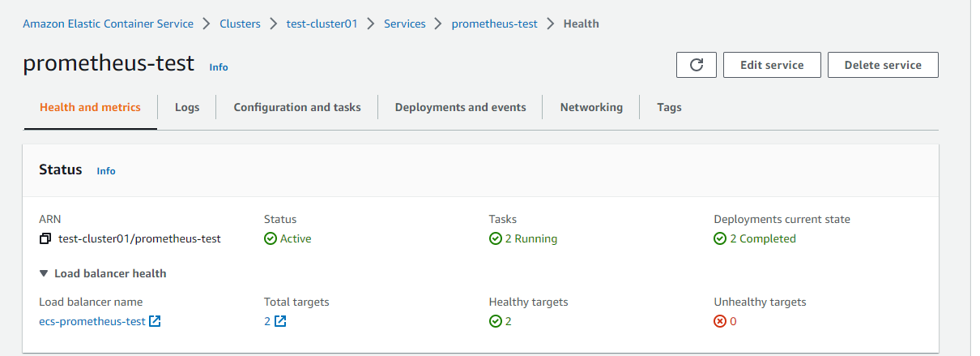Copy the service ARN using copy icon

tap(45, 239)
